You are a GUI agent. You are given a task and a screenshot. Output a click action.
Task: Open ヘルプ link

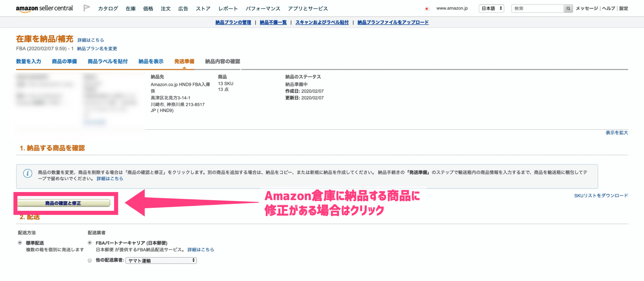(609, 8)
